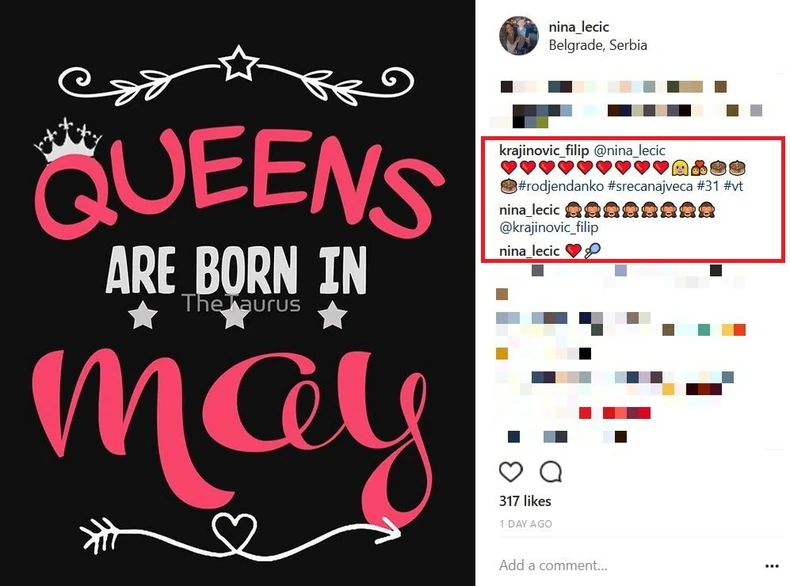Viewport: 790px width, 586px height.
Task: Like the post with the heart icon
Action: [x=510, y=471]
